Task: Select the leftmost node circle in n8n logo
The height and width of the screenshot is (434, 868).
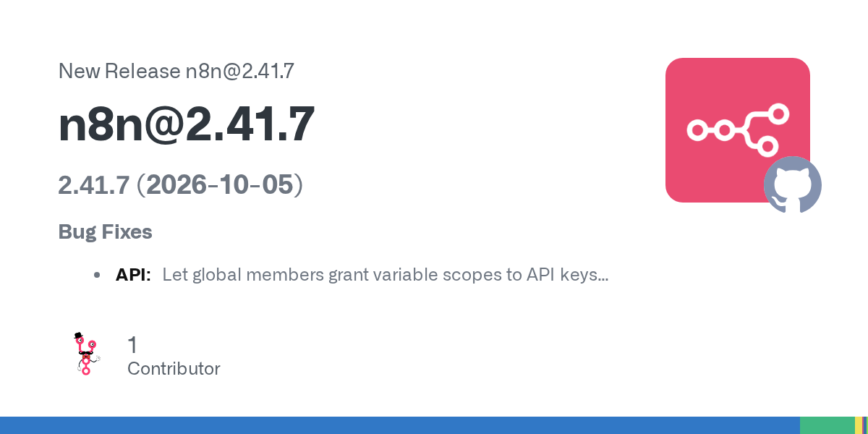Action: (696, 130)
